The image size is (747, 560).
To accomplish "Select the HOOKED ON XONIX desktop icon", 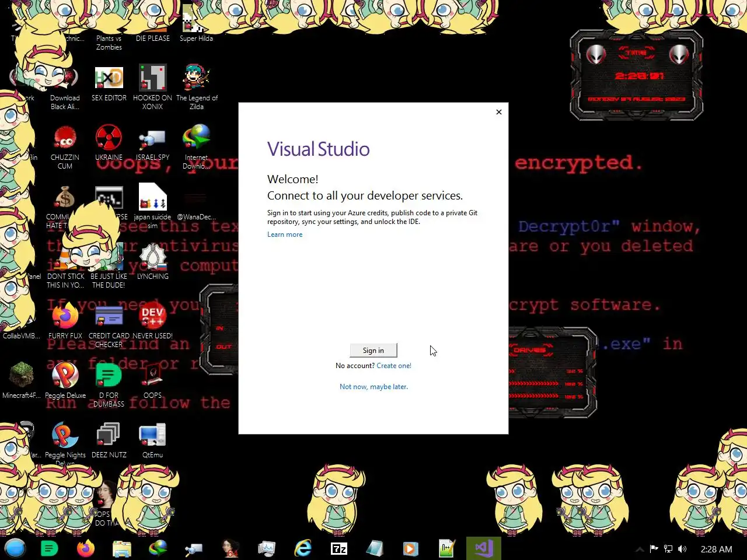I will pos(152,87).
